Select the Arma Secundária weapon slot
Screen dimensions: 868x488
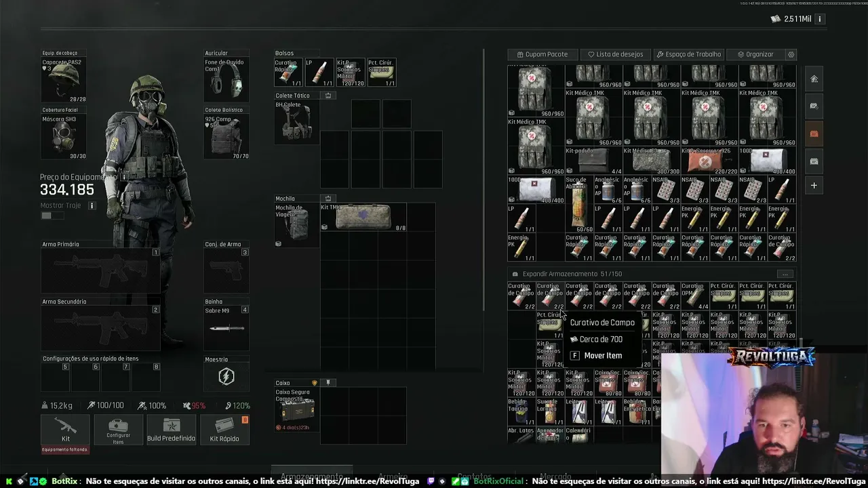[100, 328]
